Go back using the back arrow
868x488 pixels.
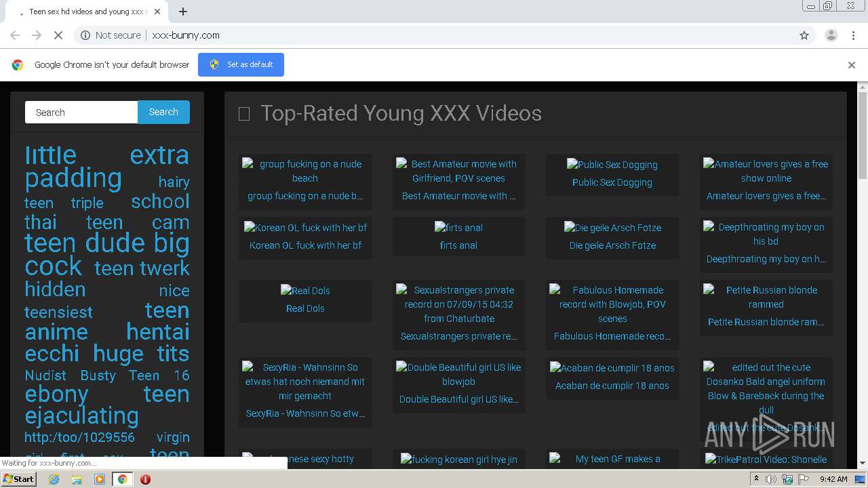click(x=15, y=35)
